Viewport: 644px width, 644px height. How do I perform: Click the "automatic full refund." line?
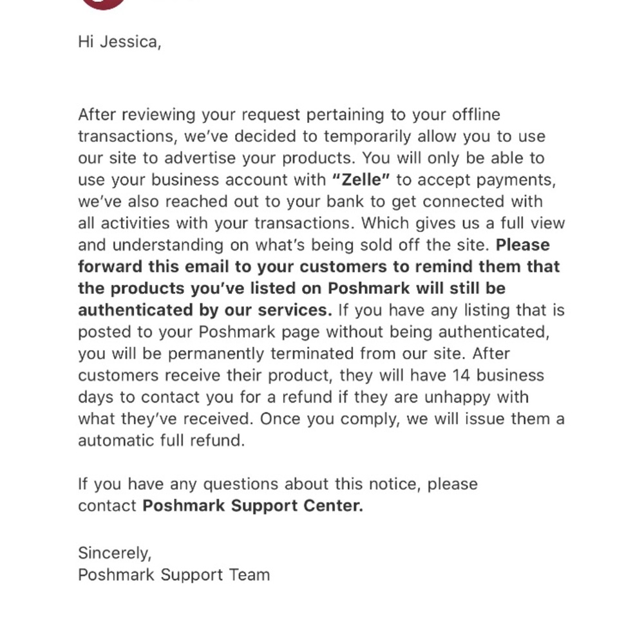(161, 441)
